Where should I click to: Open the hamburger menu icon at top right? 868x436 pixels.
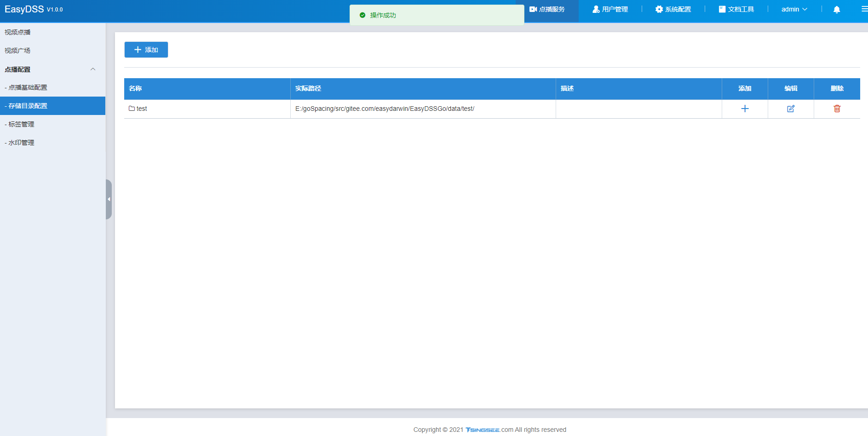tap(864, 9)
